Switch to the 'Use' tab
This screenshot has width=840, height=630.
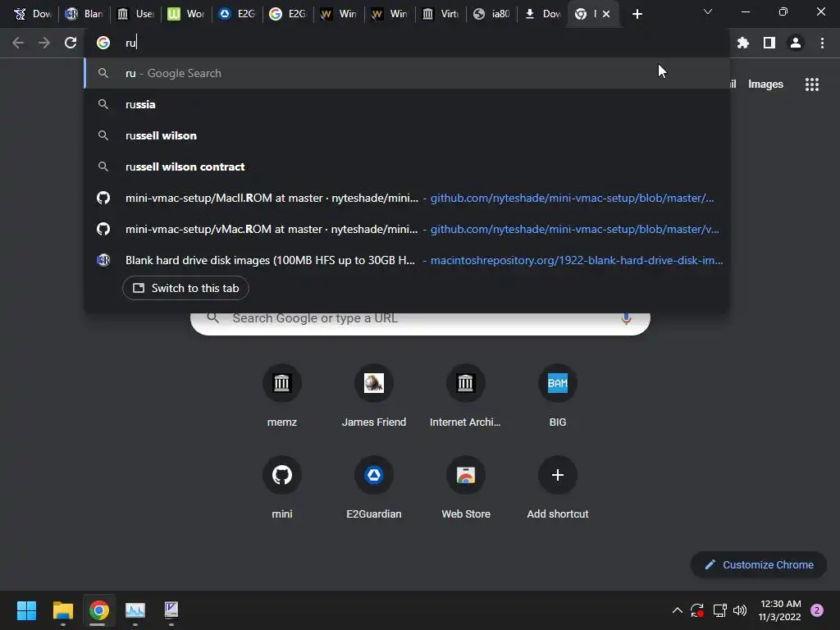coord(135,14)
